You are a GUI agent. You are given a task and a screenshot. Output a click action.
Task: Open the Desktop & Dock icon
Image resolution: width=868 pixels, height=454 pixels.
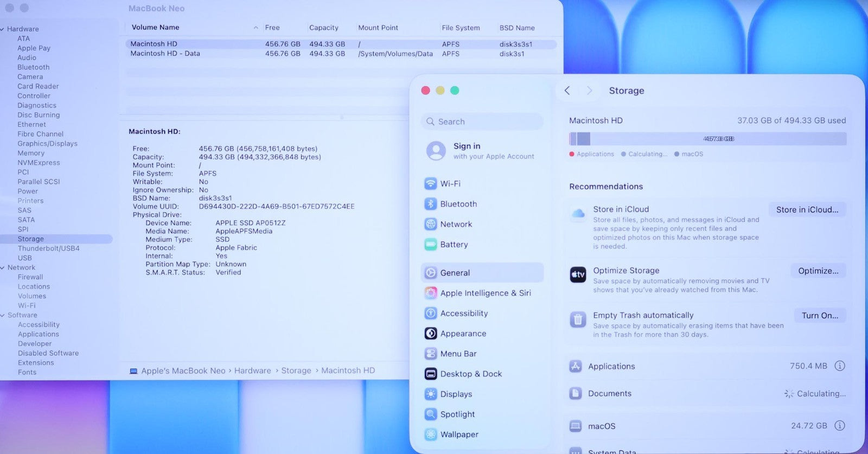[x=431, y=374]
